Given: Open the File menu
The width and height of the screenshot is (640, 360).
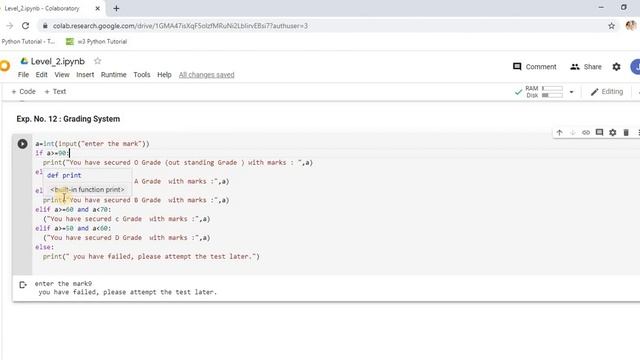Looking at the screenshot, I should pyautogui.click(x=23, y=75).
